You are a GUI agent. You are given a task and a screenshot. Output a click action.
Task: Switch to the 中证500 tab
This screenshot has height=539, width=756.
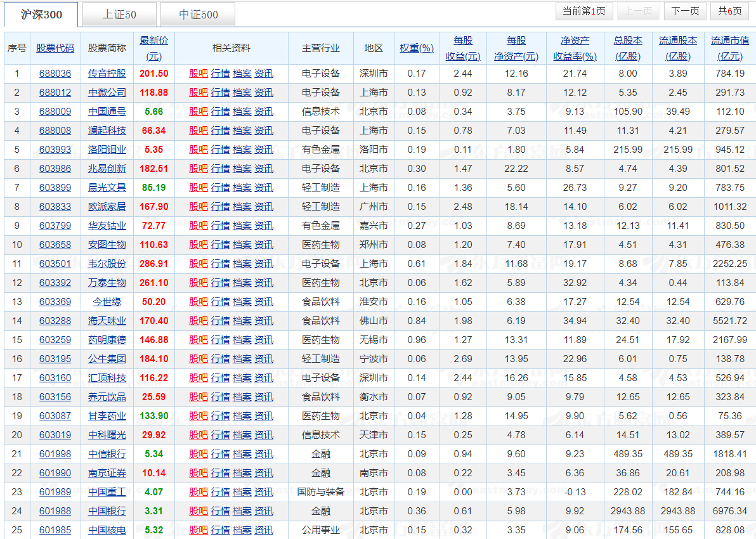click(198, 15)
